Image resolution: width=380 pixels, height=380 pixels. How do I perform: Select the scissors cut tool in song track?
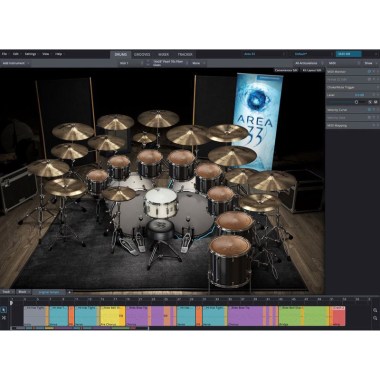[x=4, y=318]
